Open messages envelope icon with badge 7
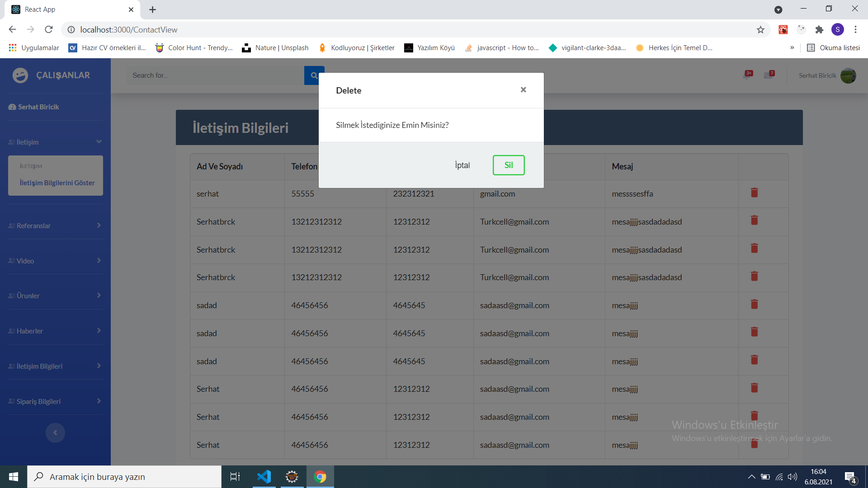 click(769, 75)
